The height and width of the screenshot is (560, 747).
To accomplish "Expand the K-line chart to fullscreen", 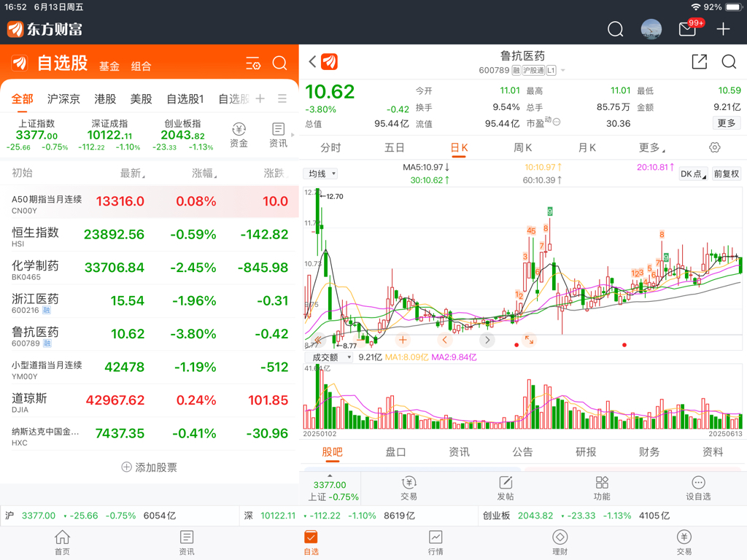I will pyautogui.click(x=530, y=340).
